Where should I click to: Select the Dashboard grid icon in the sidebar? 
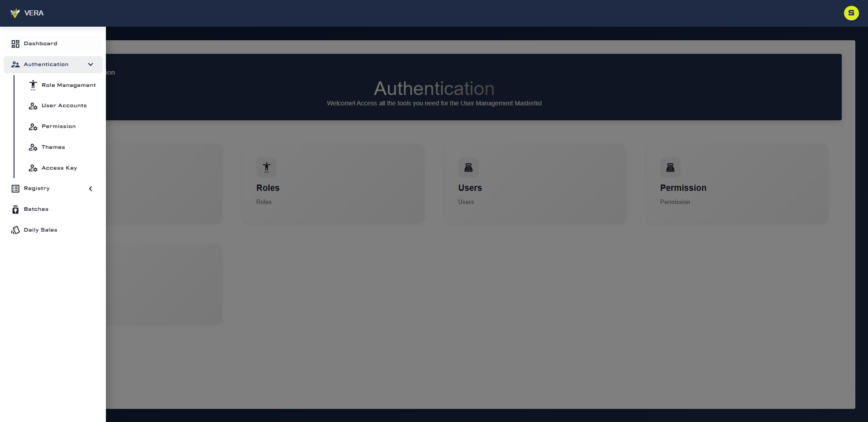pyautogui.click(x=15, y=43)
